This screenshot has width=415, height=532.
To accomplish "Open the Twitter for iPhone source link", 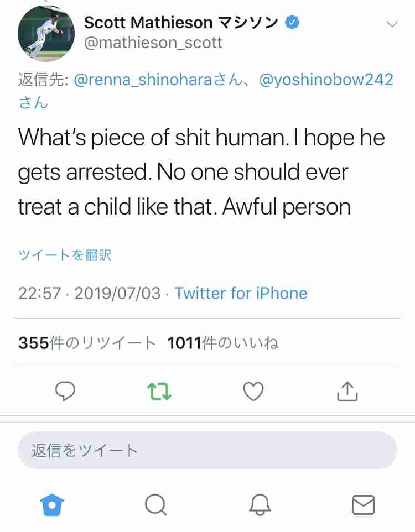I will click(241, 294).
